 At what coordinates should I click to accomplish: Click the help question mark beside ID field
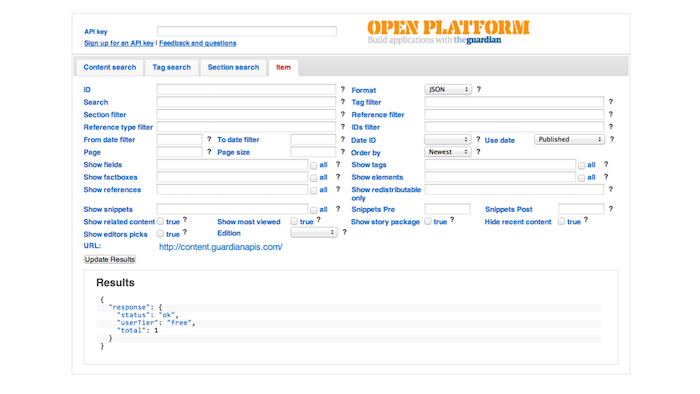click(343, 89)
